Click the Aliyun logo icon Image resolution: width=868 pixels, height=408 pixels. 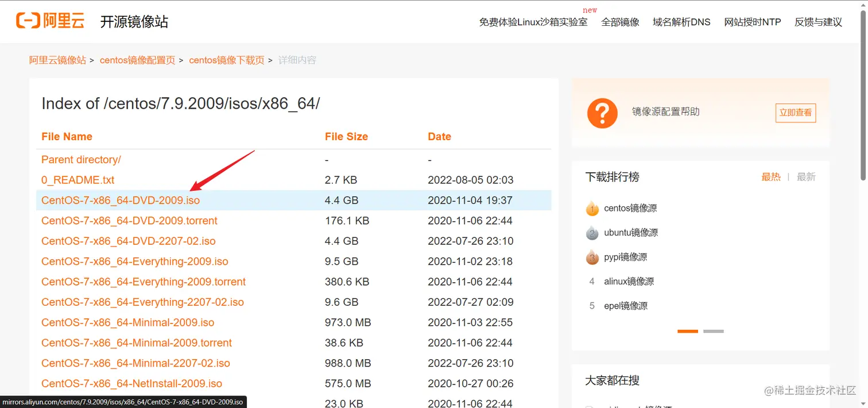pyautogui.click(x=51, y=21)
